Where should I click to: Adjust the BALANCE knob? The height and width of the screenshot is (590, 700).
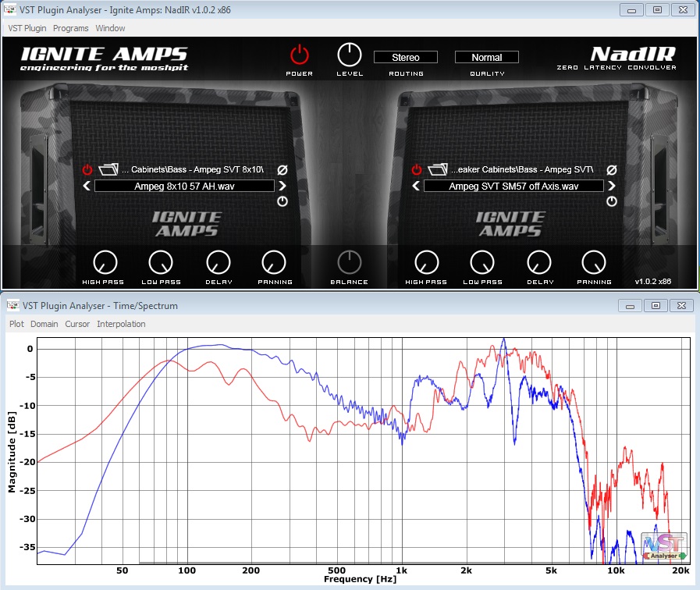point(349,264)
